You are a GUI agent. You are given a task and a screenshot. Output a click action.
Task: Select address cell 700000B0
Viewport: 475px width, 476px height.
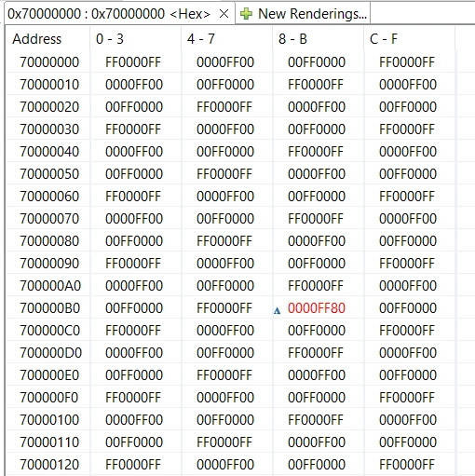(50, 308)
